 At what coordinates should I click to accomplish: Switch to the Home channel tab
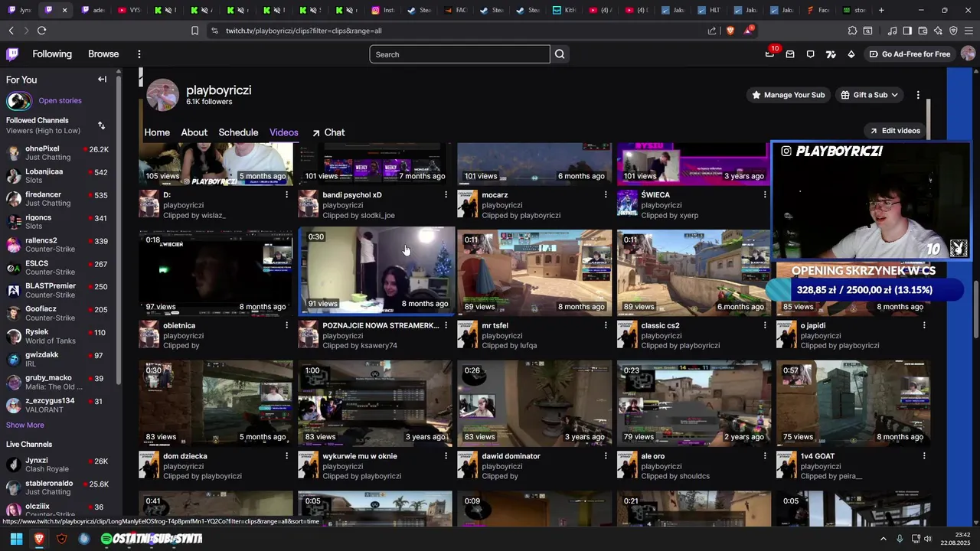click(x=157, y=132)
